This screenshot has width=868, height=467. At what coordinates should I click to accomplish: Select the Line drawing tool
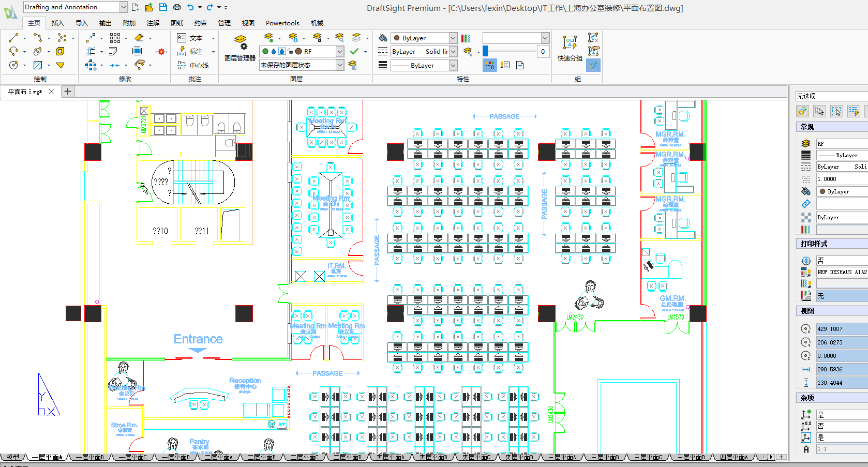[13, 38]
